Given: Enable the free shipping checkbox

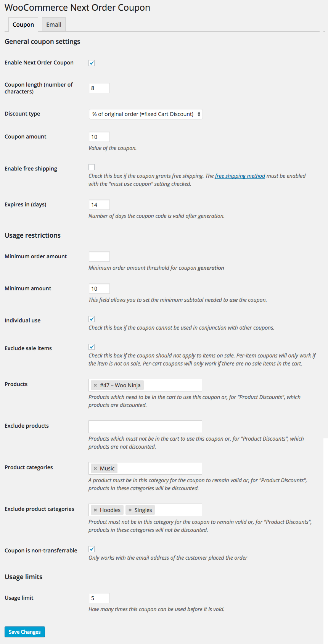Looking at the screenshot, I should (92, 167).
